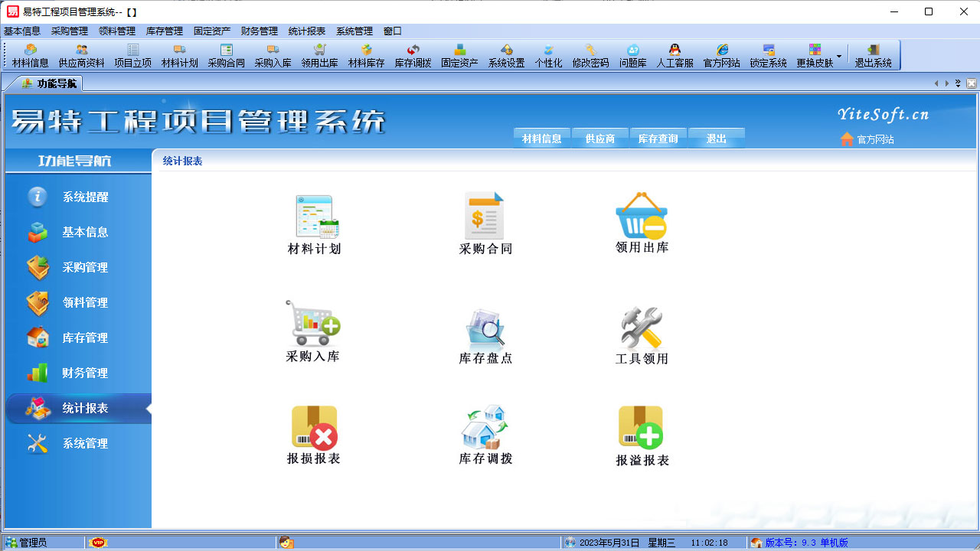The image size is (980, 551).
Task: Open 修改密码 in the toolbar
Action: (x=590, y=55)
